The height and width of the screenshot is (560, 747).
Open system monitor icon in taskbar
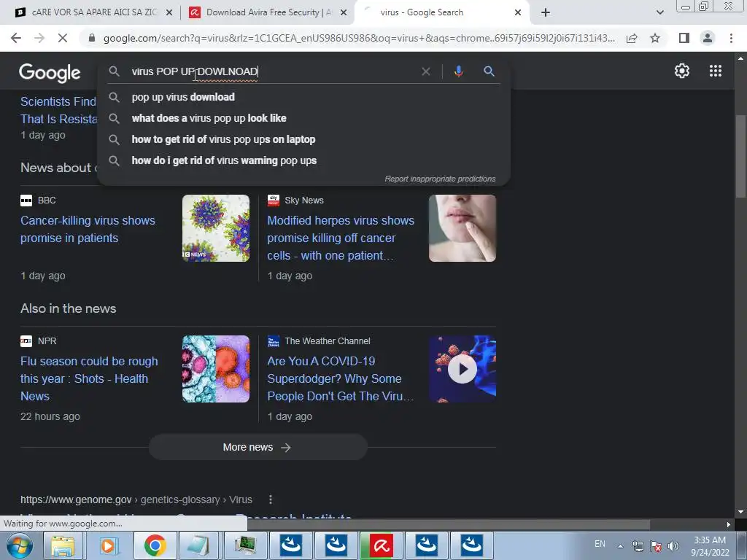pos(244,545)
